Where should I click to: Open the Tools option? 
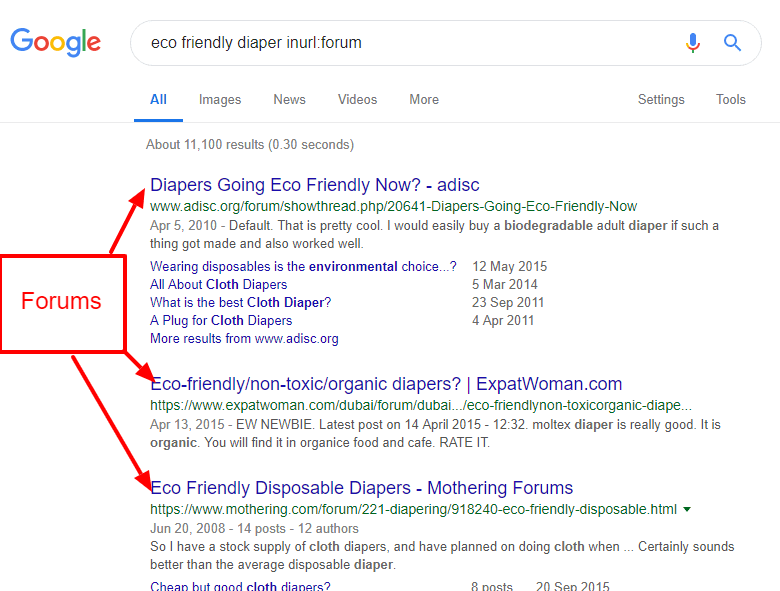[x=731, y=99]
